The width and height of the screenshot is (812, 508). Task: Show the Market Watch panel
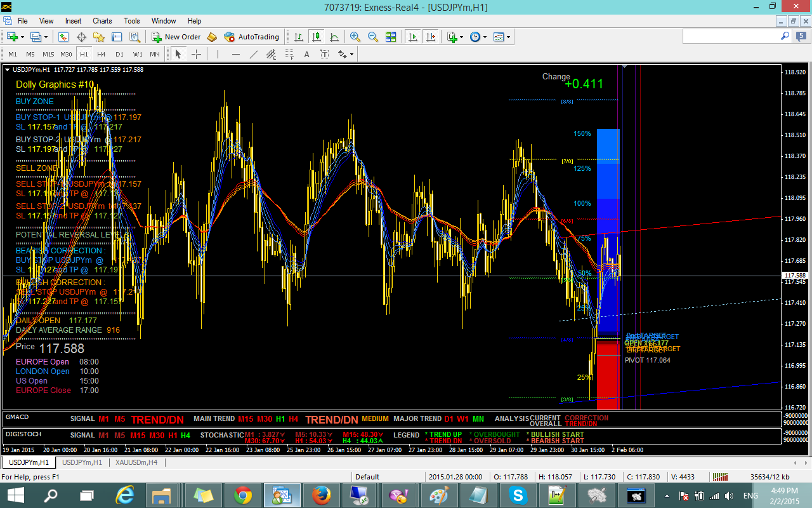point(63,37)
